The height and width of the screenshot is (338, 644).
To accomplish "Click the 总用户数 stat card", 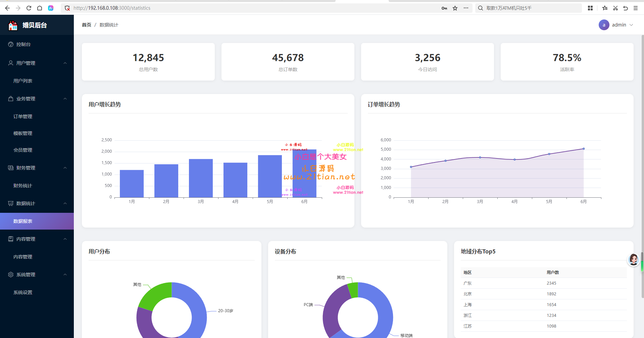I will click(x=148, y=62).
